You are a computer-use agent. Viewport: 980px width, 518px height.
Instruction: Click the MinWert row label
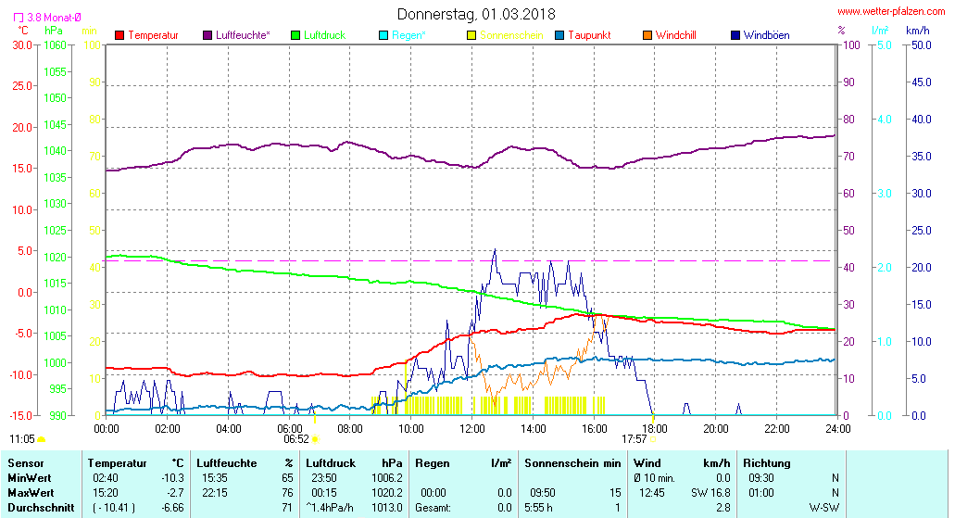pyautogui.click(x=30, y=478)
